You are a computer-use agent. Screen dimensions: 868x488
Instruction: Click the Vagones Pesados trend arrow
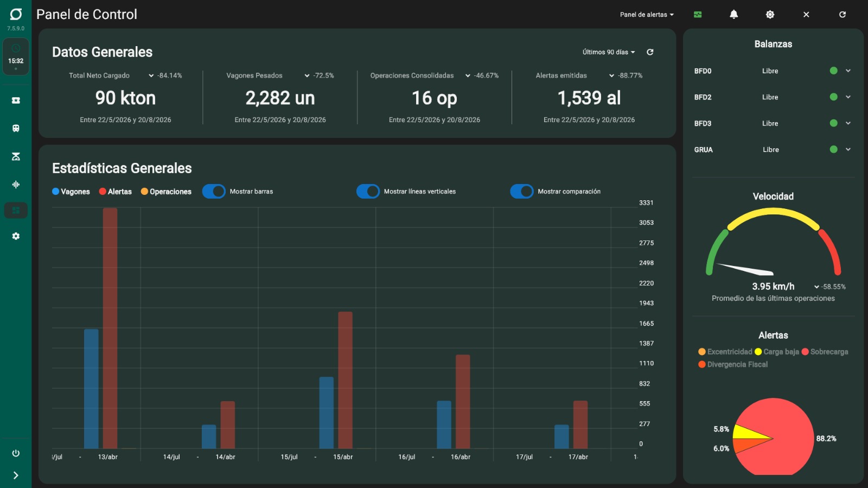click(307, 75)
